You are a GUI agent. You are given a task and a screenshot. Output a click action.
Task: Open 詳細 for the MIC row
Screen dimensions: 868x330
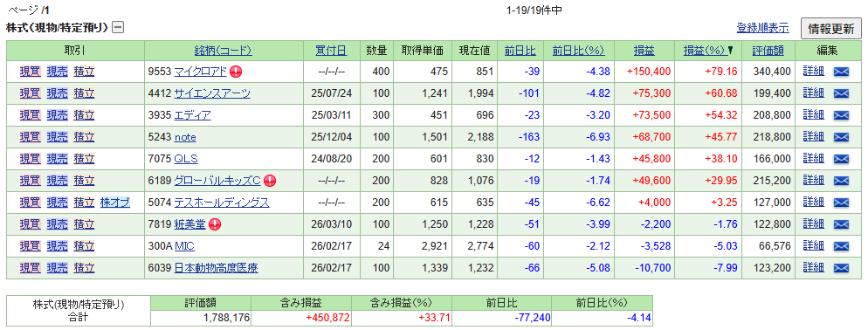[813, 246]
